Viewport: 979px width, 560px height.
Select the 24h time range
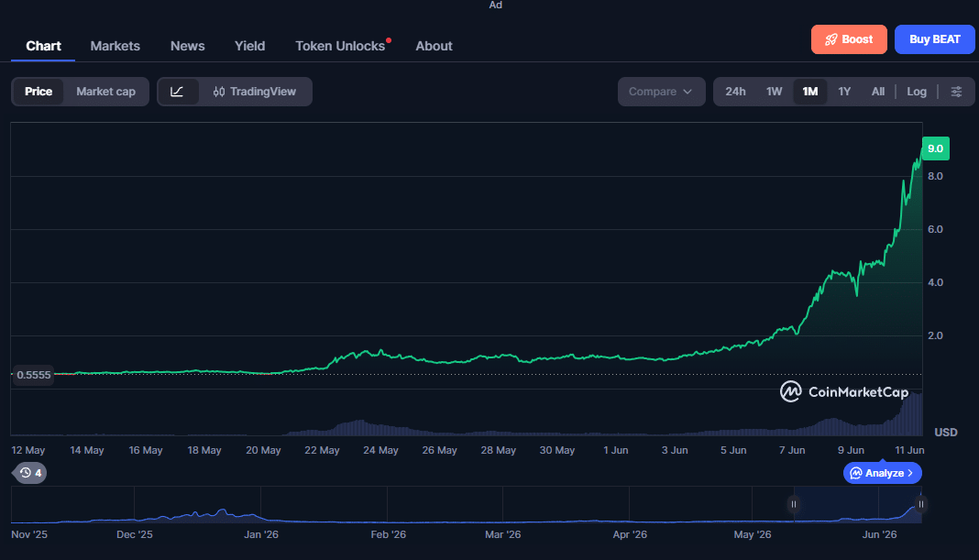click(735, 92)
